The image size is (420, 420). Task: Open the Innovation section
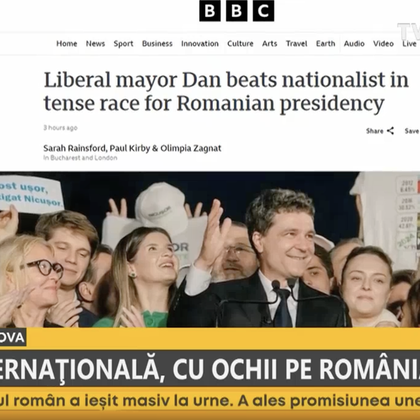pos(200,44)
